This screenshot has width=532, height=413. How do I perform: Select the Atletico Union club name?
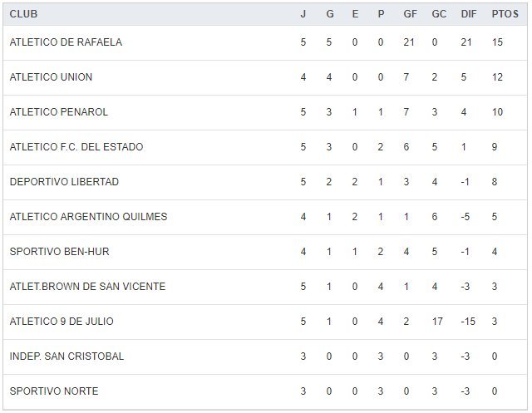[51, 77]
